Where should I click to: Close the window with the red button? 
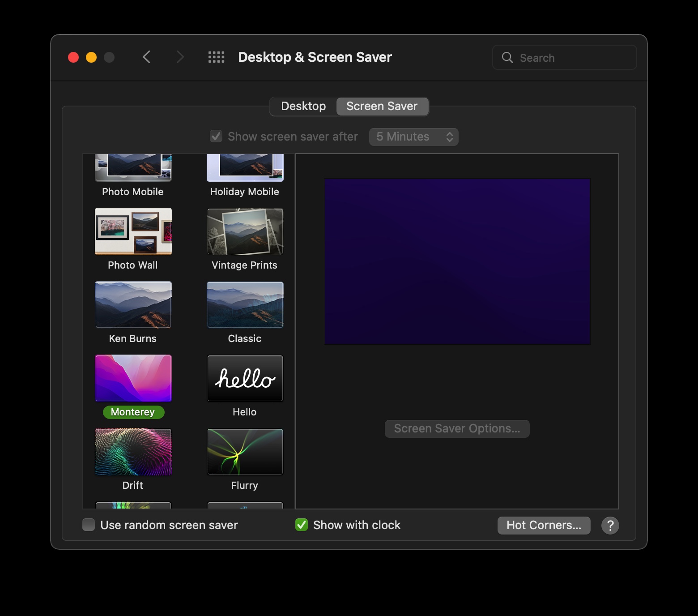coord(73,57)
